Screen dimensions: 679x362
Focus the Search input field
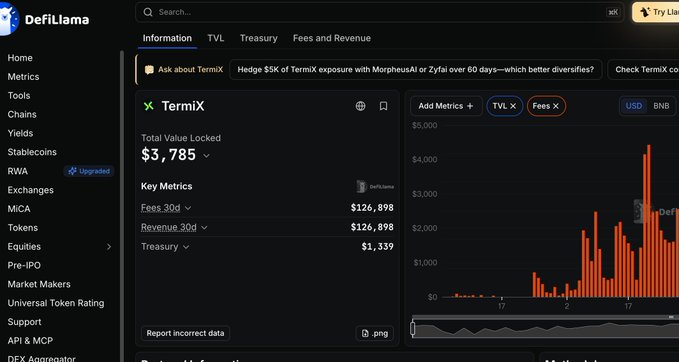379,12
